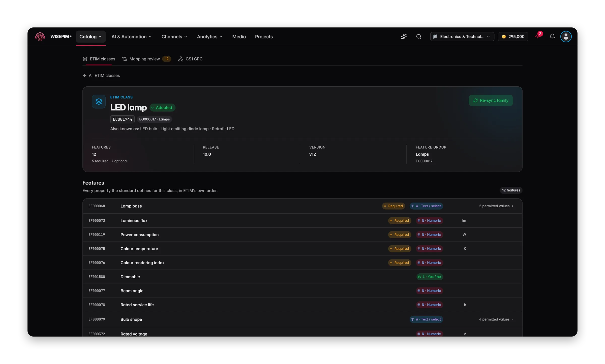Open the Catalog menu
Screen dimensions: 605x364
coord(90,37)
